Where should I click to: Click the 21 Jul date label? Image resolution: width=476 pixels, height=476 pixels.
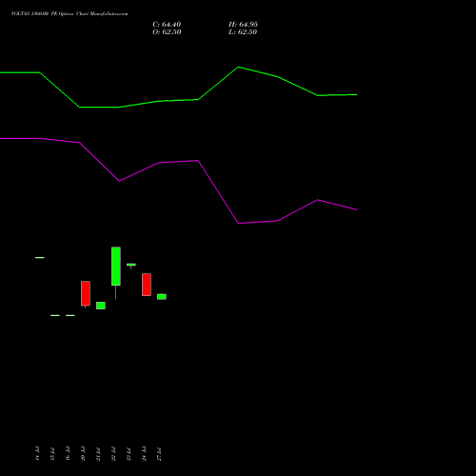[x=98, y=453]
